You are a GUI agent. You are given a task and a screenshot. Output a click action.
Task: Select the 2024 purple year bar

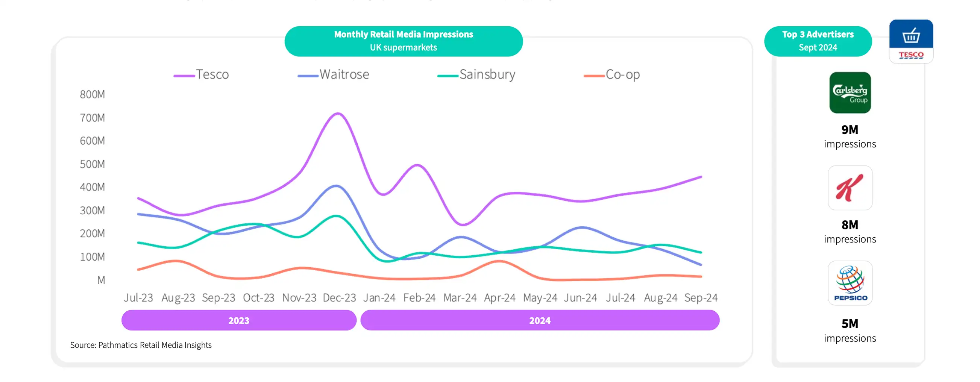click(540, 320)
